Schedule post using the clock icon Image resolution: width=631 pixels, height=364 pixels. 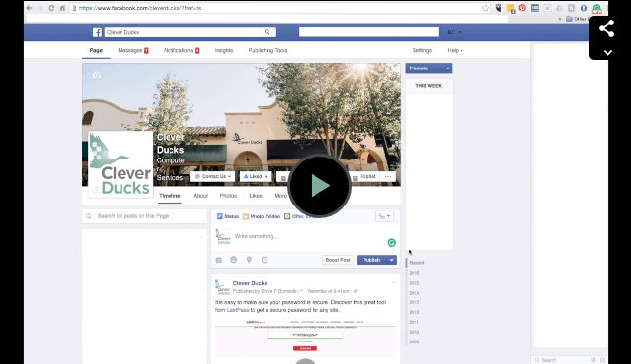tap(265, 260)
